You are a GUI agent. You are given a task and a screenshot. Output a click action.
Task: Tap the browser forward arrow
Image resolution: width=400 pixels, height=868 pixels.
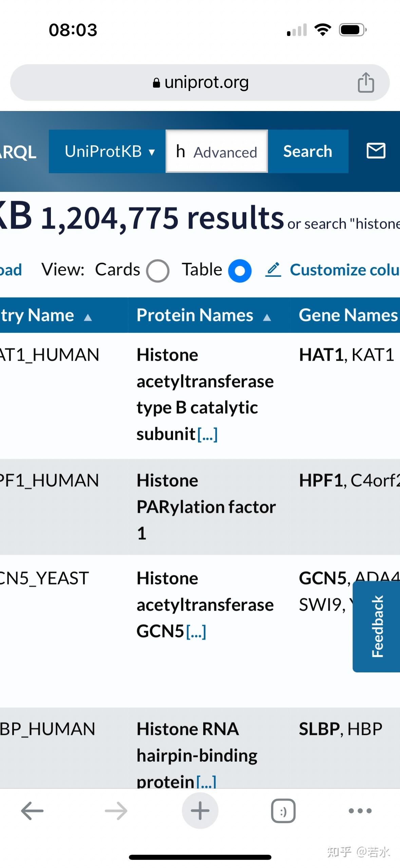[116, 811]
